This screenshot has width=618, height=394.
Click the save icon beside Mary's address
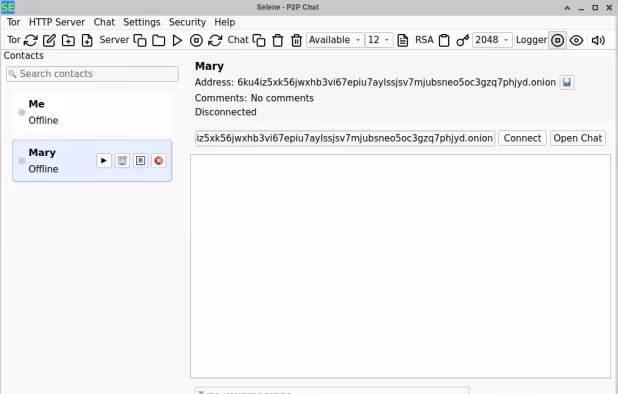pos(567,82)
